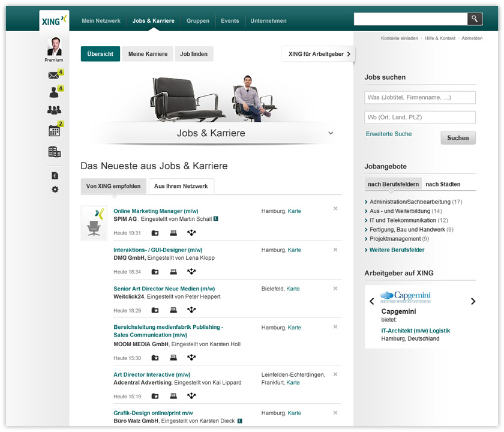This screenshot has width=504, height=432.
Task: Open events calendar icon in sidebar
Action: 54,131
